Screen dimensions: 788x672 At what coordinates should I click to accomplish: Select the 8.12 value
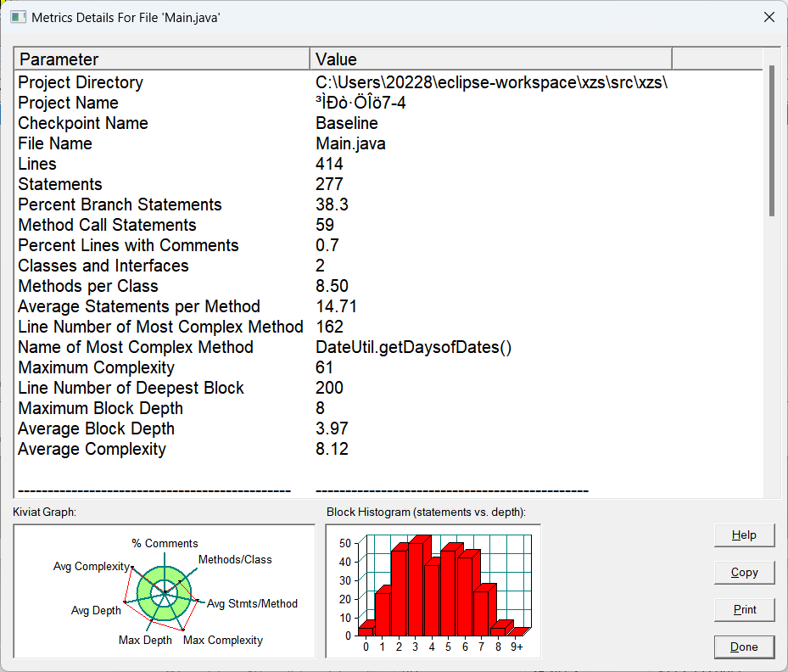pyautogui.click(x=332, y=450)
